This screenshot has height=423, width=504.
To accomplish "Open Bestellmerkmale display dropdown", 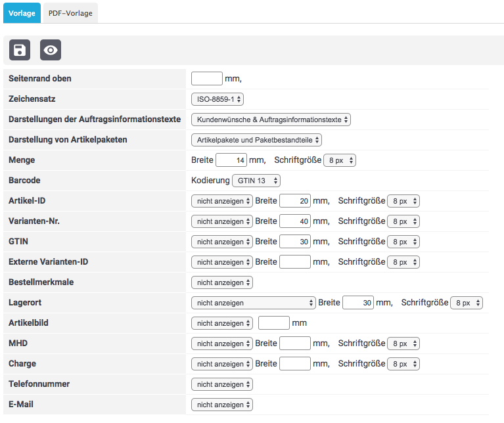I will [221, 282].
